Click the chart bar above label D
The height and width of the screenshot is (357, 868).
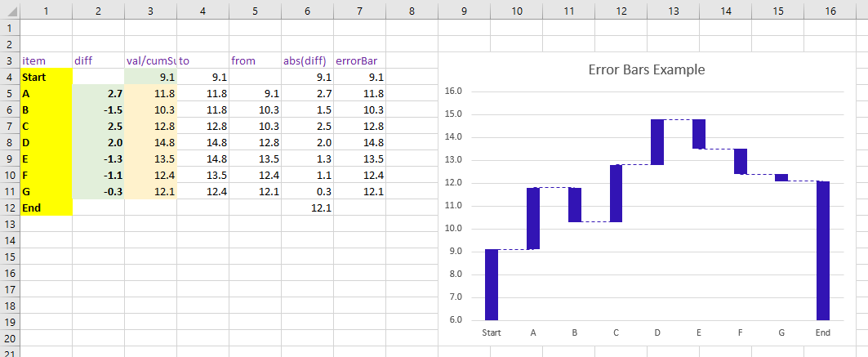[x=657, y=142]
